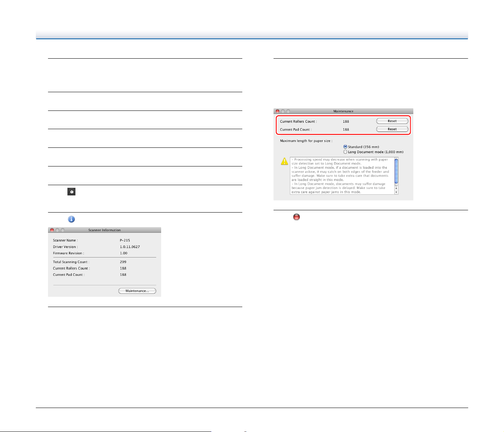This screenshot has height=432, width=504.
Task: Minimize the Maintenance window
Action: click(x=283, y=111)
